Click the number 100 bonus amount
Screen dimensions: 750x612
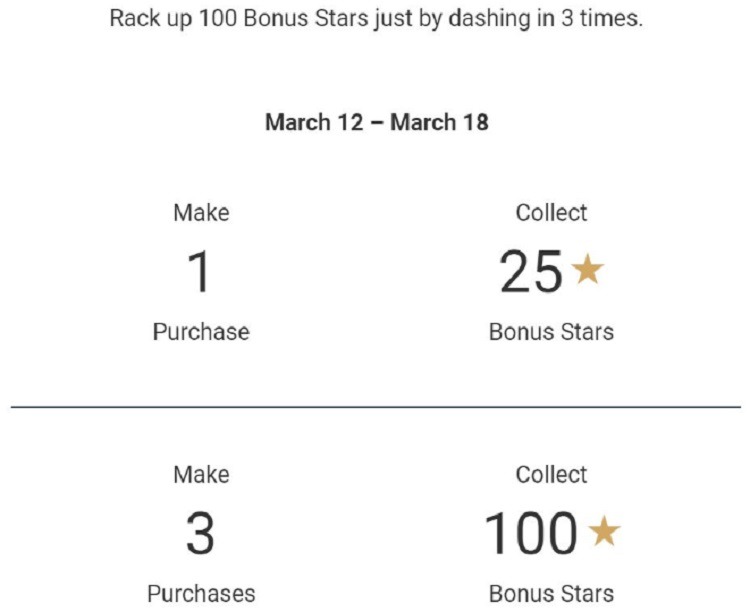531,533
